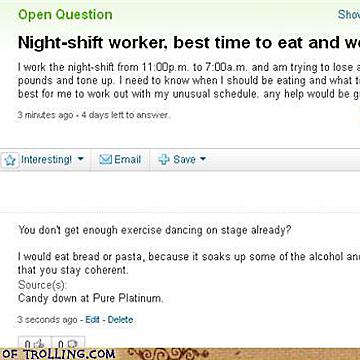Click the star icon beside Interesting!

pyautogui.click(x=10, y=160)
